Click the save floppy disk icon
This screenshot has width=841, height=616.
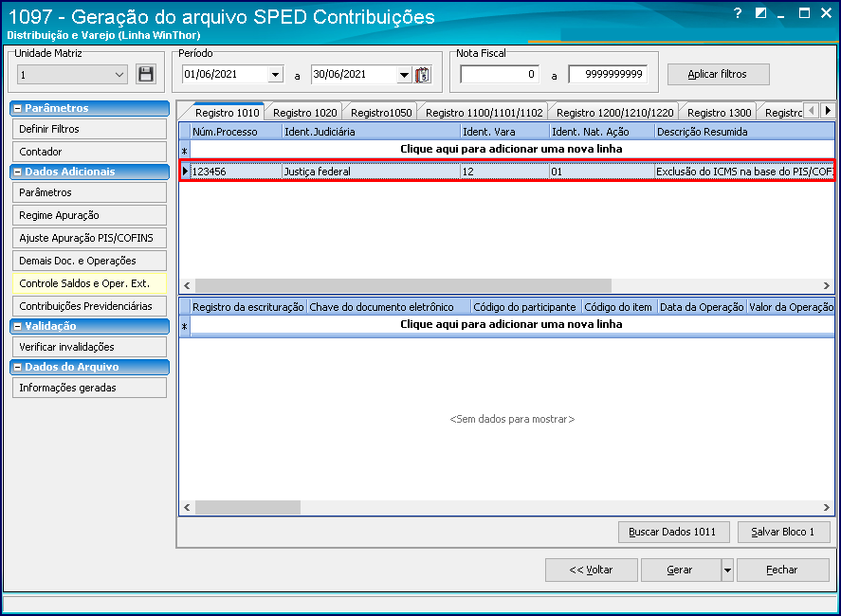pos(146,74)
